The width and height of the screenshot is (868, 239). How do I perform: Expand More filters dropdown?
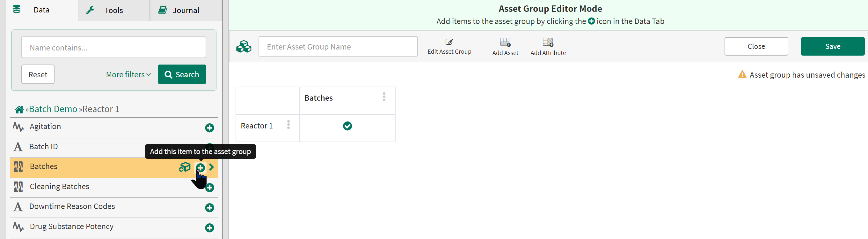click(128, 74)
